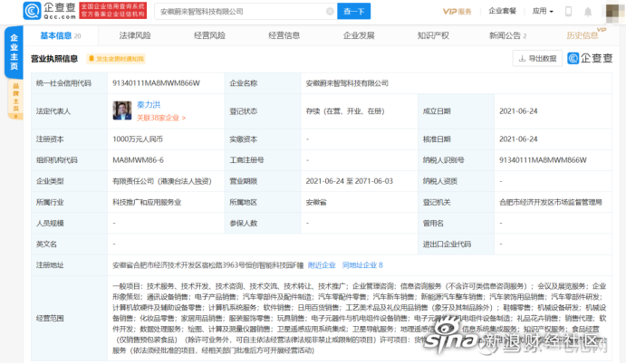626x364 pixels.
Task: Switch to the 企业发展 tab
Action: click(359, 35)
